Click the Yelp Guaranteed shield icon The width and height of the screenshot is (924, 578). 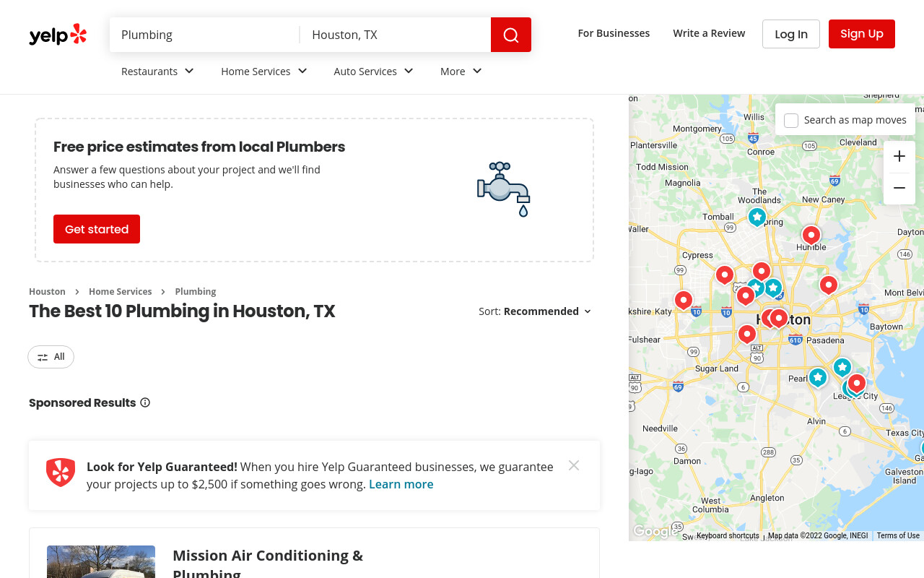tap(61, 473)
